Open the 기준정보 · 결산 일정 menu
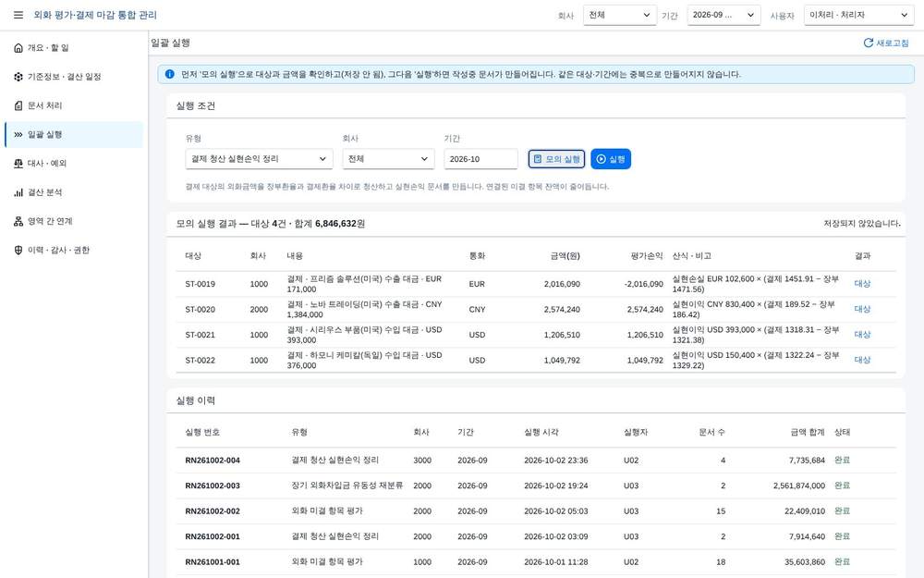The width and height of the screenshot is (924, 578). (74, 77)
